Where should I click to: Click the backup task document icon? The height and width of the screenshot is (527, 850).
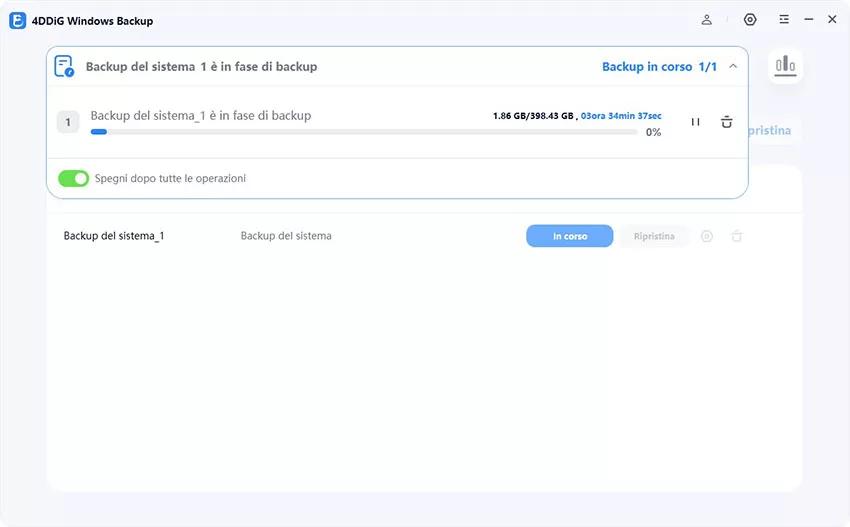(64, 66)
